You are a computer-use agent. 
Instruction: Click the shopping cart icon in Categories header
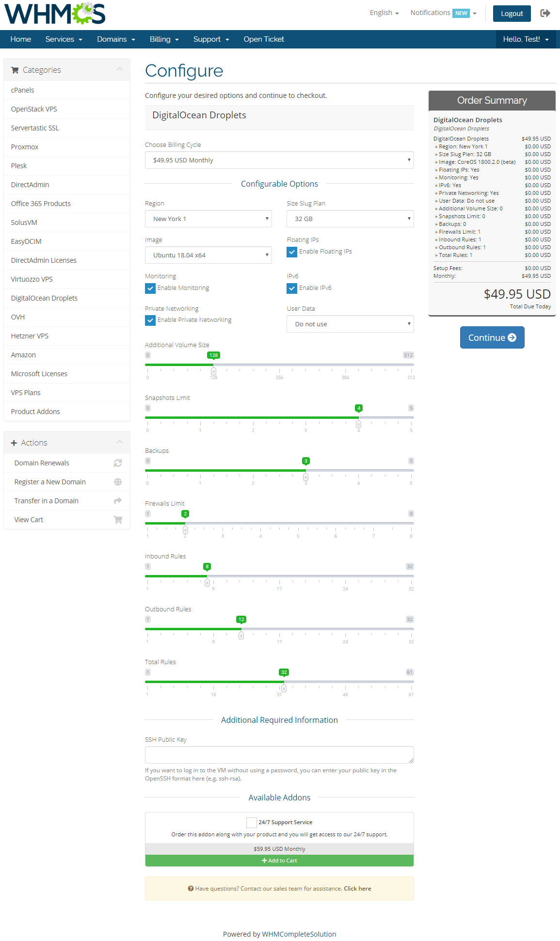coord(15,70)
